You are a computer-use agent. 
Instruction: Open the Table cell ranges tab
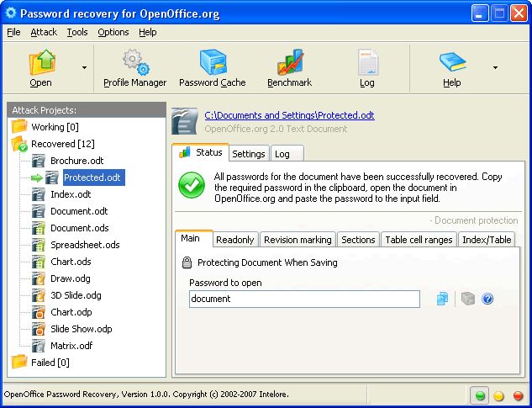pyautogui.click(x=419, y=240)
